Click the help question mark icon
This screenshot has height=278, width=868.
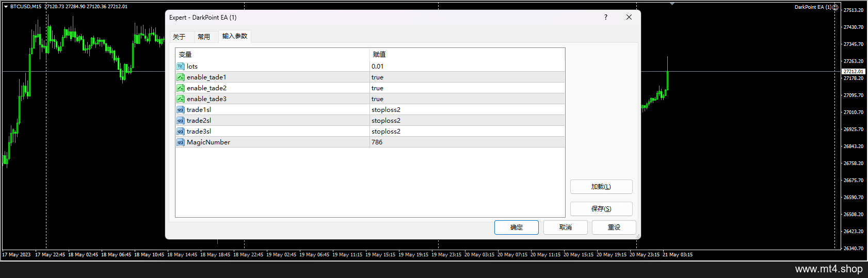click(606, 17)
